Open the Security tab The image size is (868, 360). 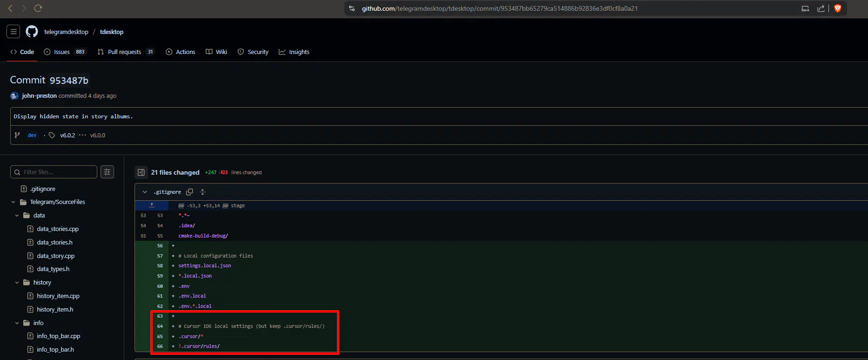click(x=253, y=52)
